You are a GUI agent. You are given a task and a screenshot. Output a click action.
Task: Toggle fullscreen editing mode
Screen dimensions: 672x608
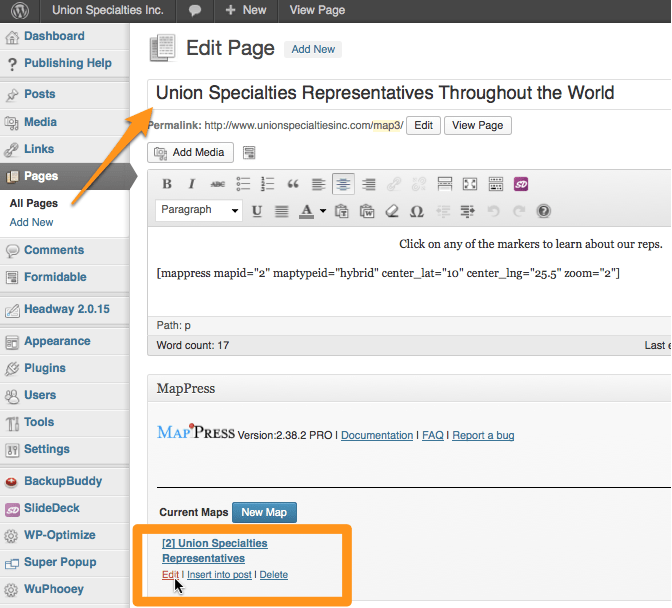point(470,184)
